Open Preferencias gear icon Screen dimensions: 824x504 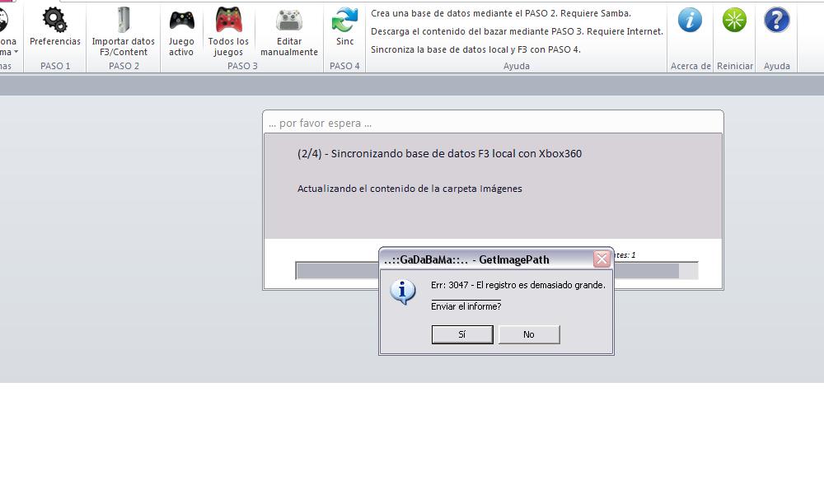point(54,20)
